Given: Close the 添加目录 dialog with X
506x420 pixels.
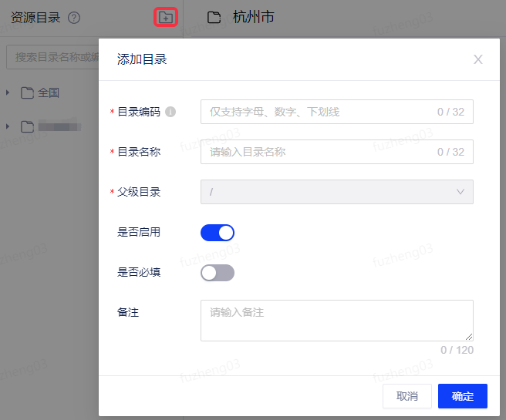Looking at the screenshot, I should [478, 59].
